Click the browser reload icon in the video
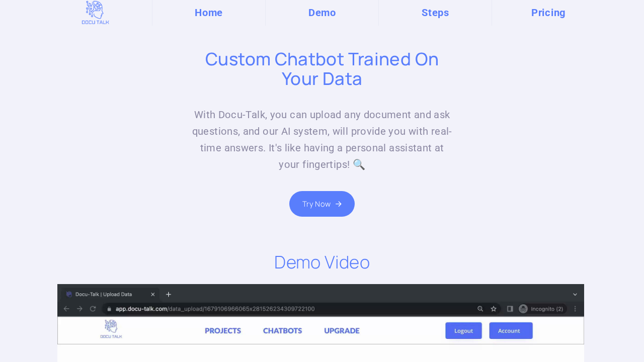The height and width of the screenshot is (362, 644). click(93, 309)
